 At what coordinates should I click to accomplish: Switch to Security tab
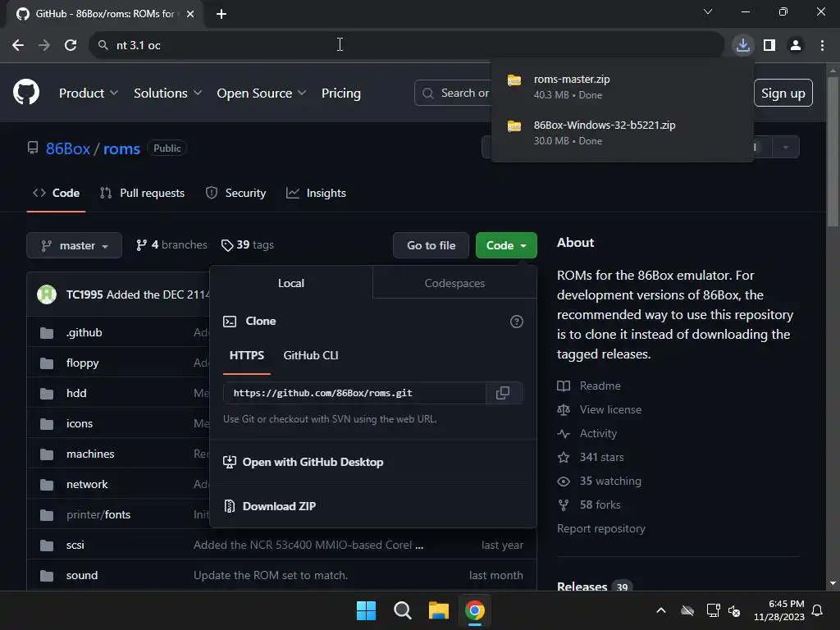235,193
